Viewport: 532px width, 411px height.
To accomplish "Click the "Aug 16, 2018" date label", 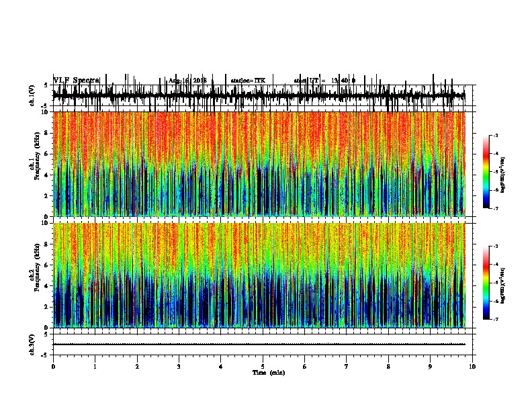I will (187, 81).
